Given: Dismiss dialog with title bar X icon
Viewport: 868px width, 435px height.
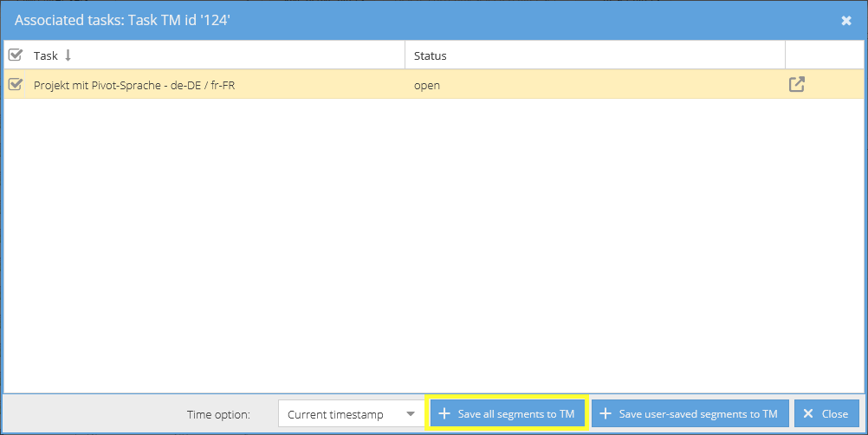Looking at the screenshot, I should (846, 20).
